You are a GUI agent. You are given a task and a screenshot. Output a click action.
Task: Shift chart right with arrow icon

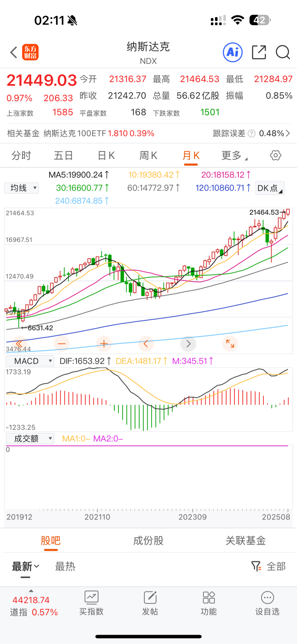188,343
